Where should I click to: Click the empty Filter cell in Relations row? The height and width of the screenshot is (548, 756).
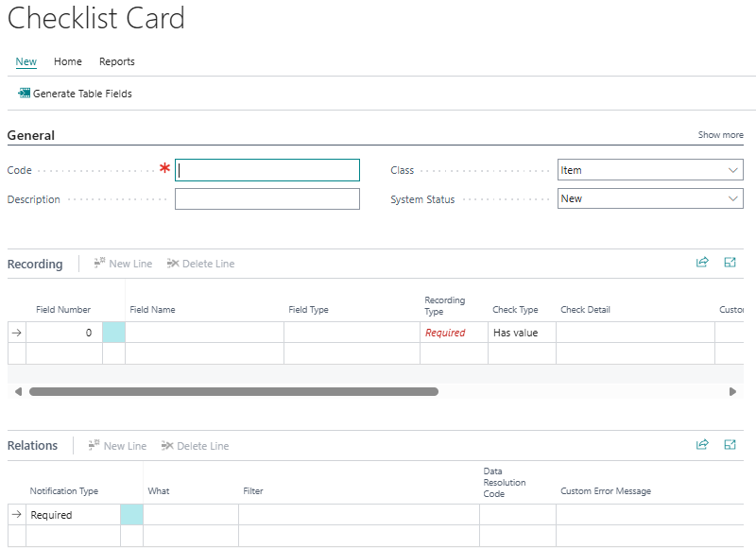tap(359, 515)
